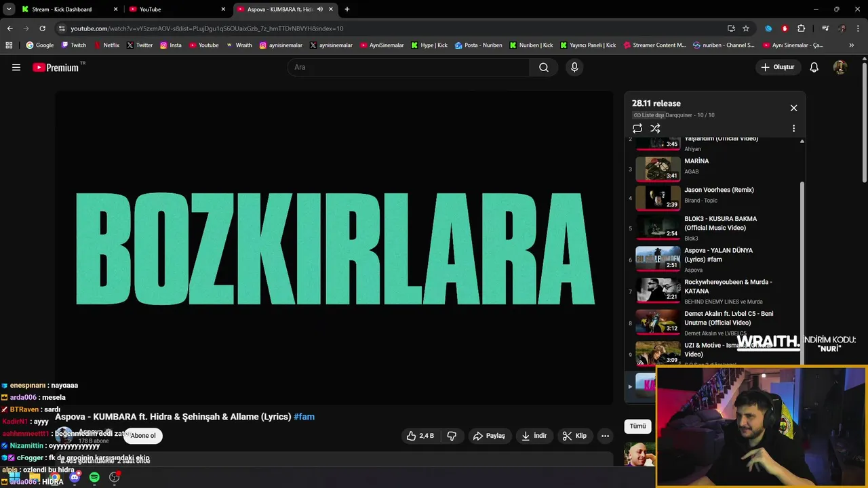Subscribe with the Abone ol button
The width and height of the screenshot is (868, 488).
pyautogui.click(x=143, y=436)
